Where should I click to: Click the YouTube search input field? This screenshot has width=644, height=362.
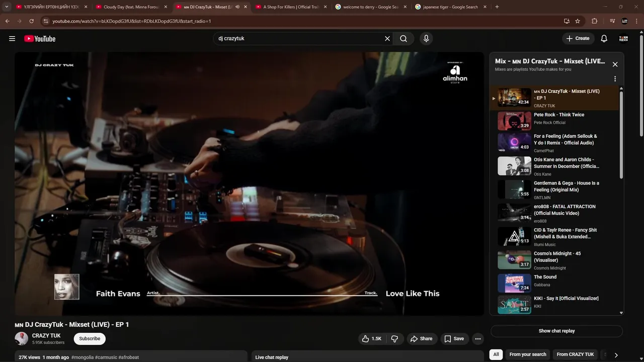[298, 39]
